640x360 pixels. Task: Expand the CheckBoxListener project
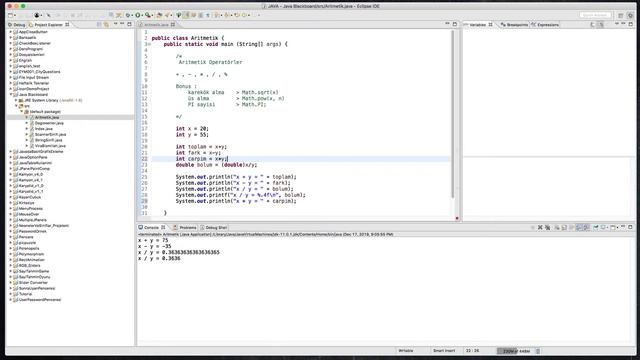pos(10,43)
